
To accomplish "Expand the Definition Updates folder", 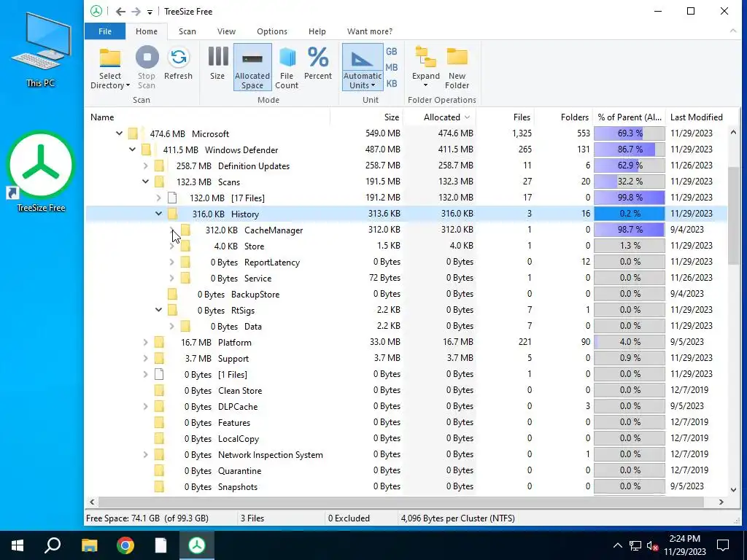I will tap(145, 166).
